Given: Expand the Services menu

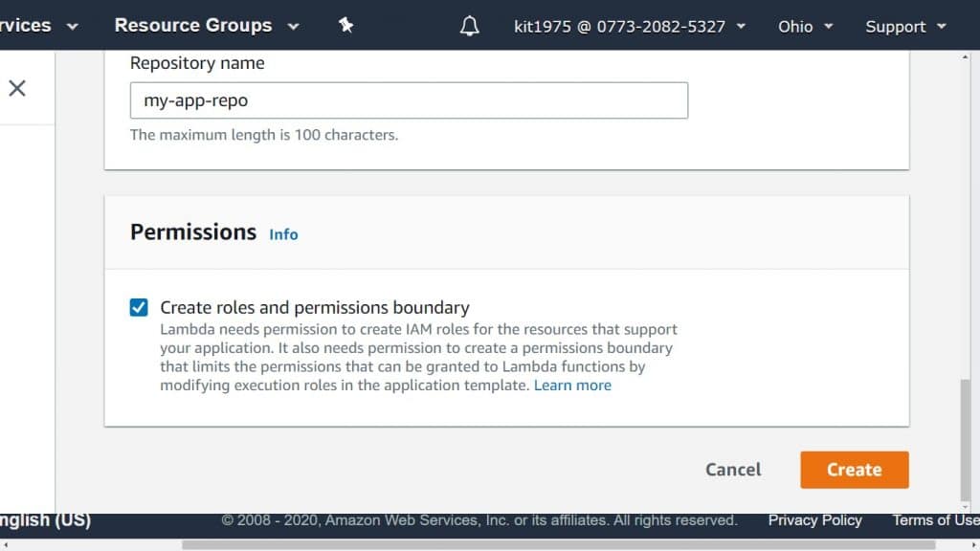Looking at the screenshot, I should click(38, 26).
